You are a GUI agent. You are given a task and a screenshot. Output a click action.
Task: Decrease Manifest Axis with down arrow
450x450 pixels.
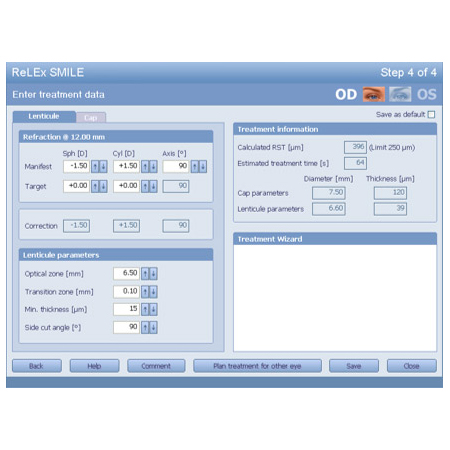pyautogui.click(x=203, y=166)
